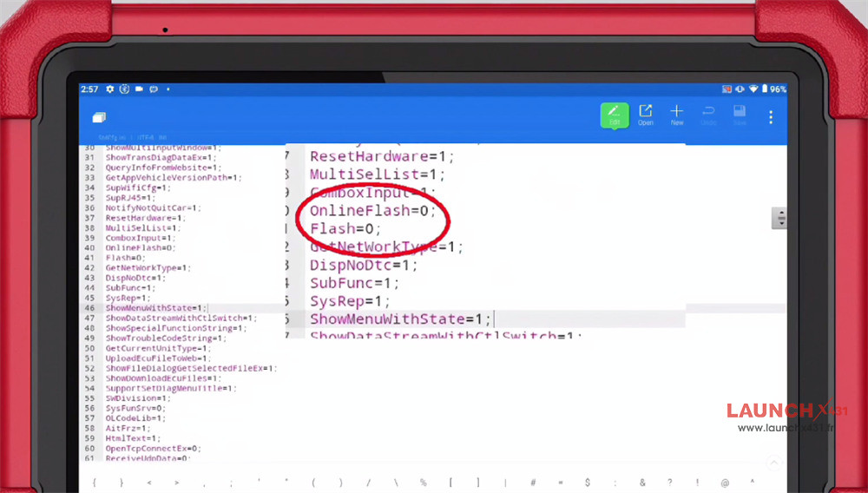868x493 pixels.
Task: Insert the dollar $ symbol key
Action: click(x=588, y=482)
